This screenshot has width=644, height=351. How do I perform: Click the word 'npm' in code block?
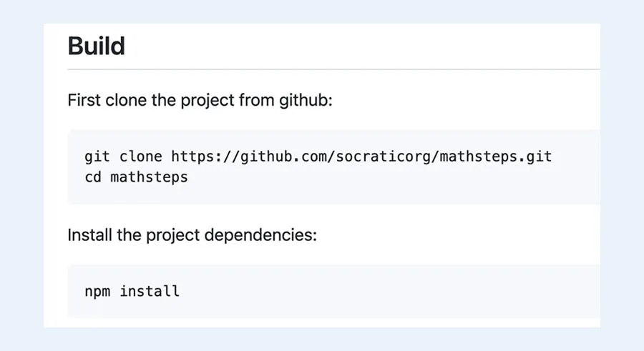tap(97, 292)
